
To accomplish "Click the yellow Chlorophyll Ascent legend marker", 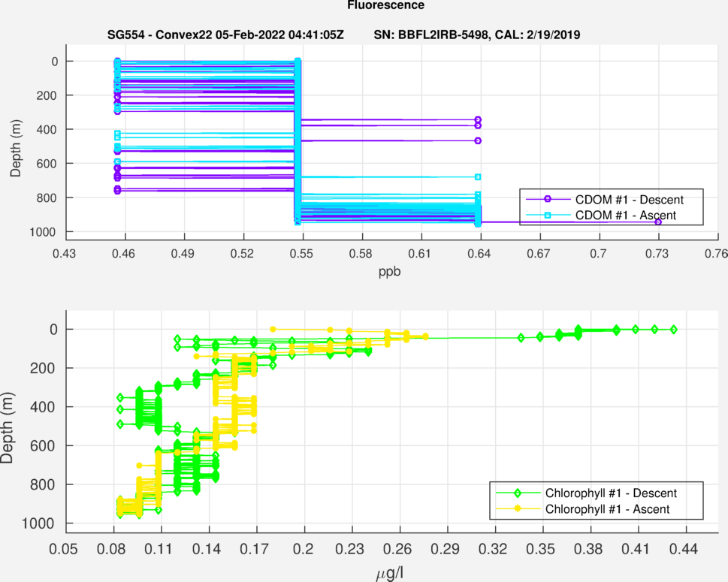I will pyautogui.click(x=518, y=509).
